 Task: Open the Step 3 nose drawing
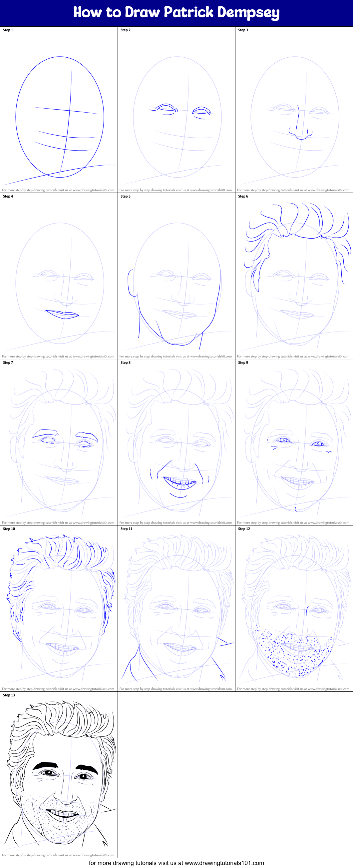(294, 110)
